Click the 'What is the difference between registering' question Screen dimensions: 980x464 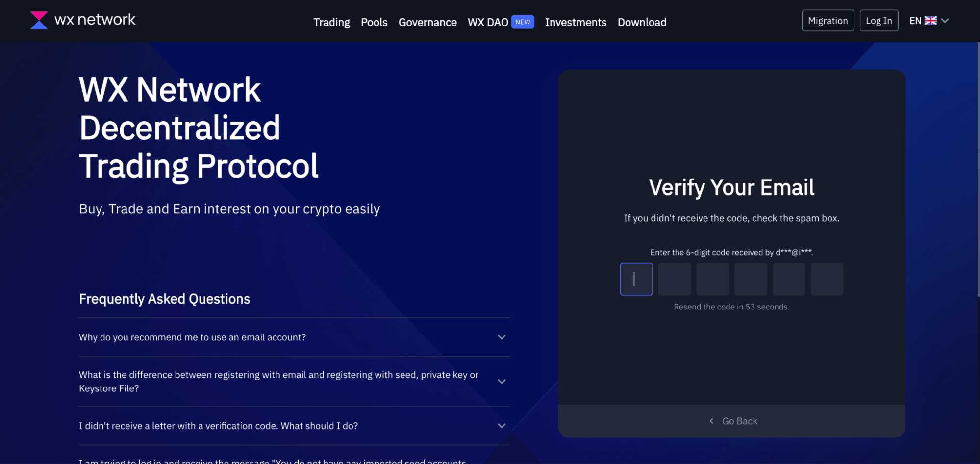click(278, 382)
